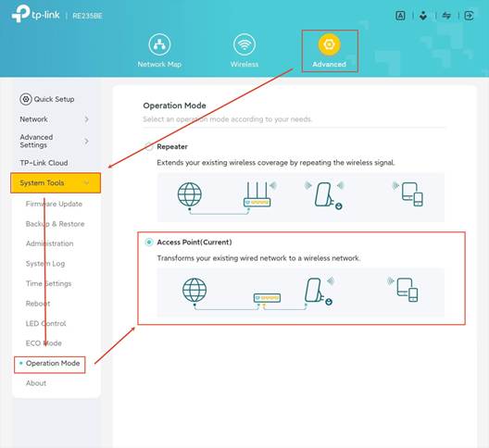Expand the Network menu chevron
The height and width of the screenshot is (448, 489).
click(x=86, y=119)
